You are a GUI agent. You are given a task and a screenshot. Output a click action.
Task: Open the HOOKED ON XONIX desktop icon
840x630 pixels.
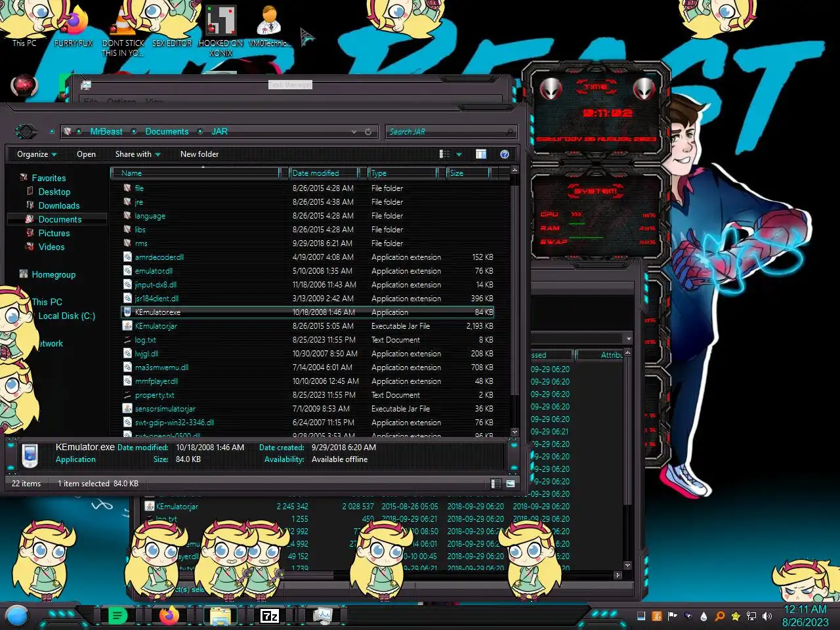tap(221, 31)
